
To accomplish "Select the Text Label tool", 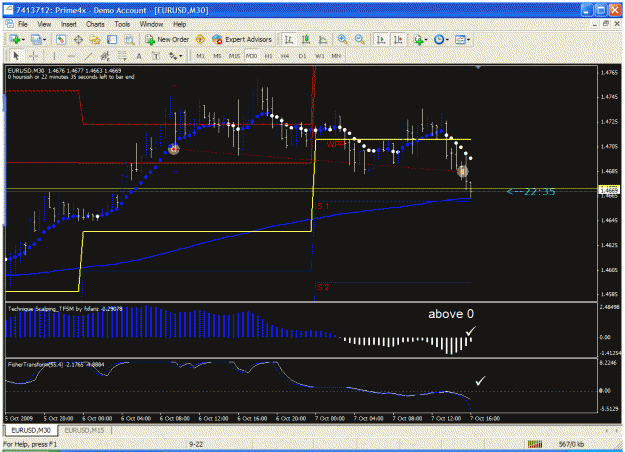I will coord(156,56).
